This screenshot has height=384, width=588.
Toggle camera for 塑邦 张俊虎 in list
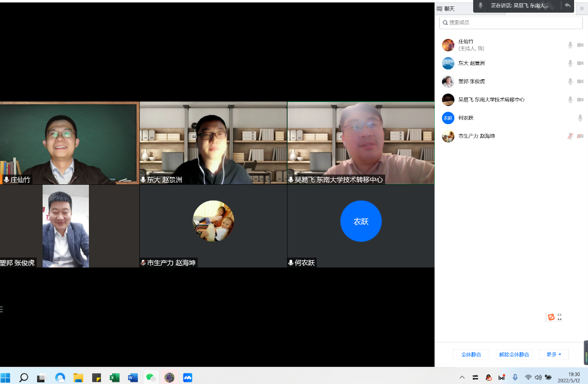click(x=580, y=82)
